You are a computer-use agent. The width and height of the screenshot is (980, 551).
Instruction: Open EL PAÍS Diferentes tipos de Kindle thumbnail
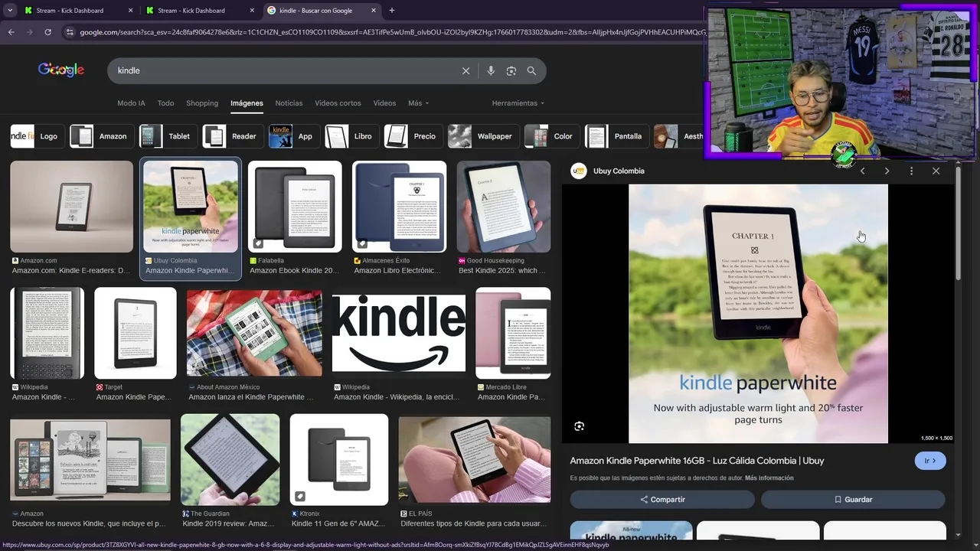pyautogui.click(x=475, y=459)
